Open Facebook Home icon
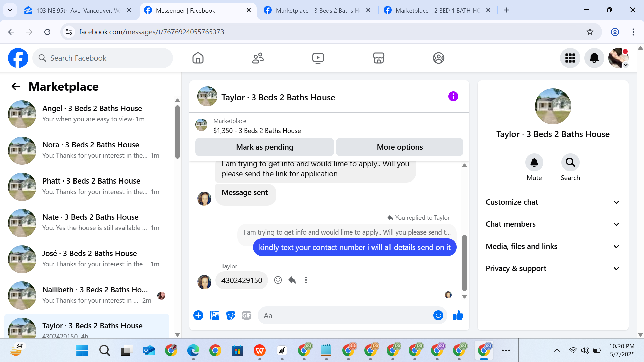 click(198, 58)
